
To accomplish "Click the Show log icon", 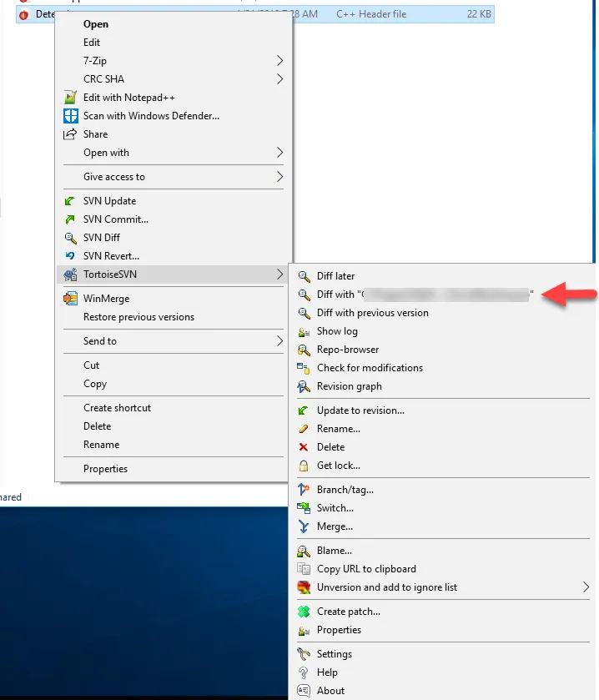I will coord(304,331).
